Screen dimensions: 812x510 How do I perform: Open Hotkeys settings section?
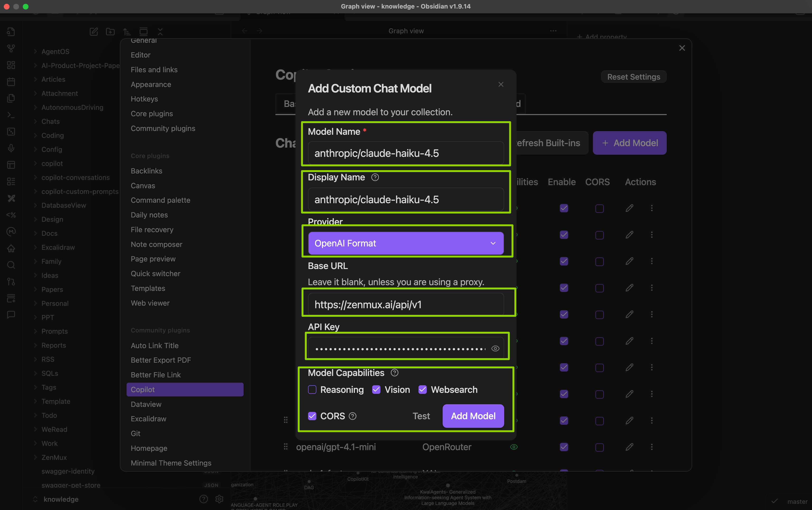click(x=144, y=99)
